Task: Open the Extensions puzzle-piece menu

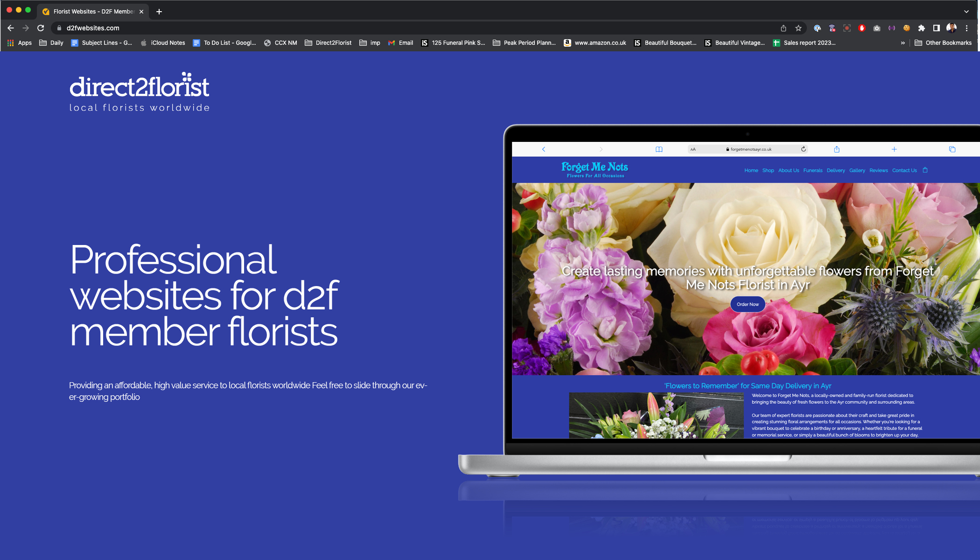Action: [921, 28]
